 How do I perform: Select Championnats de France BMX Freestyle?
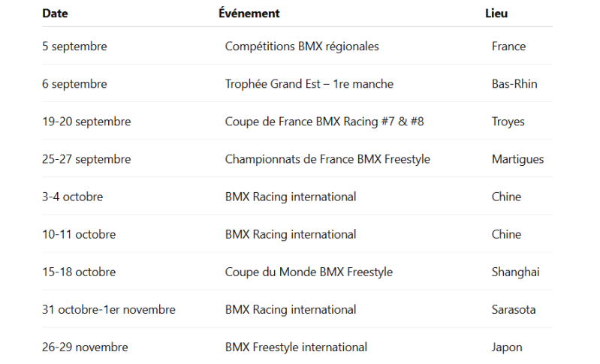click(x=327, y=159)
